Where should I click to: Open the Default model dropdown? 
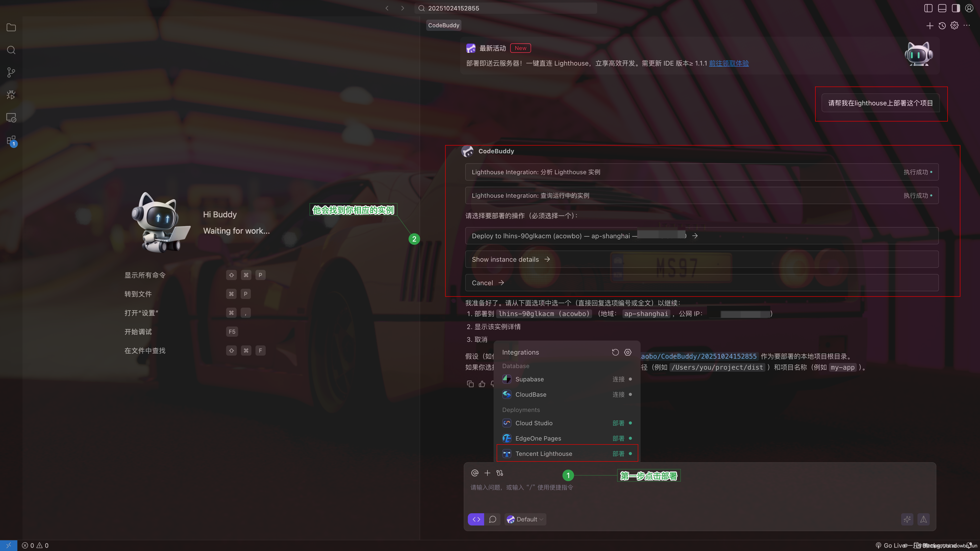(526, 519)
